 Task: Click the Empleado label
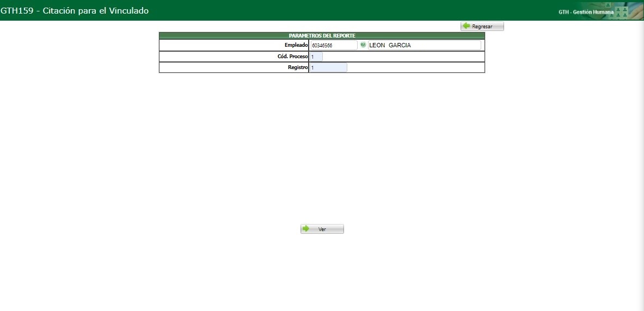coord(296,45)
